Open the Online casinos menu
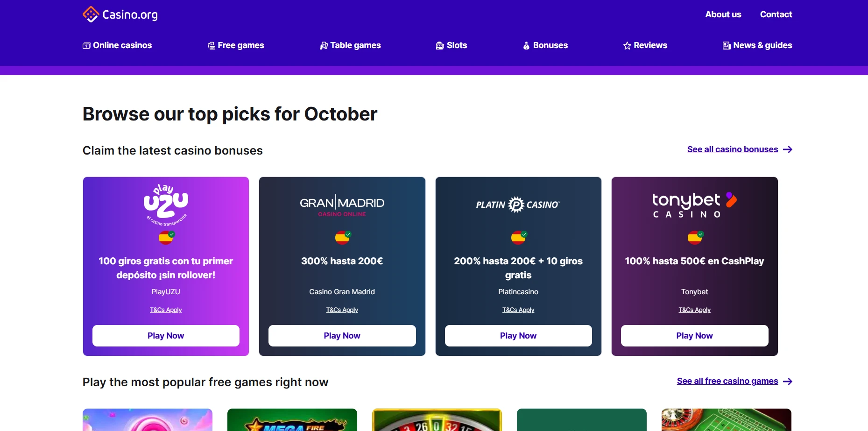Screen dimensions: 868x431 click(x=117, y=45)
